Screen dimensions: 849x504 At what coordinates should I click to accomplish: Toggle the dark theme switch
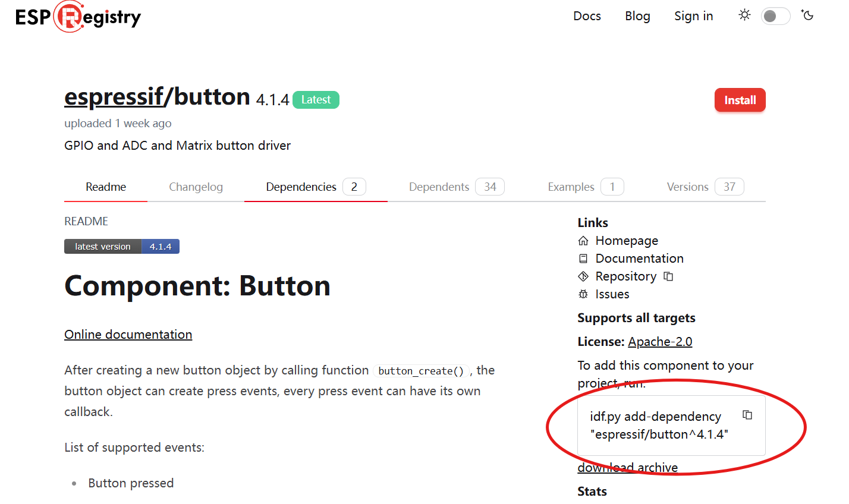[776, 16]
